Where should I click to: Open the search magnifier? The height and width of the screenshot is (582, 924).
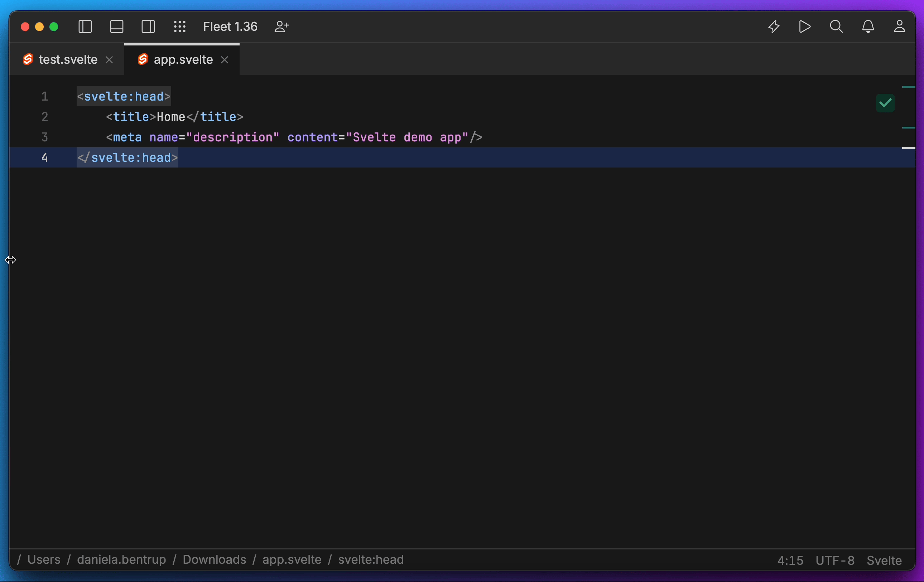[836, 27]
